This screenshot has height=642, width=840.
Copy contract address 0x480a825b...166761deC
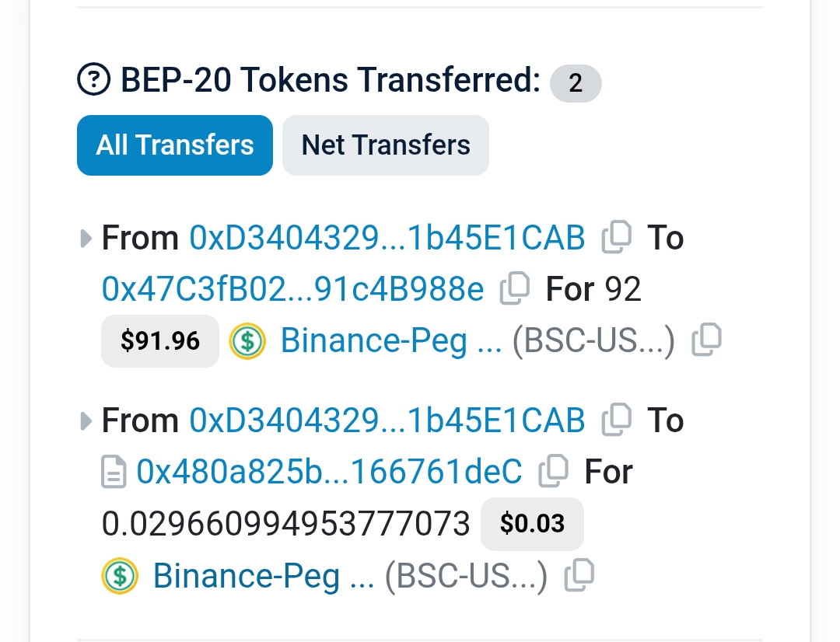[x=553, y=472]
